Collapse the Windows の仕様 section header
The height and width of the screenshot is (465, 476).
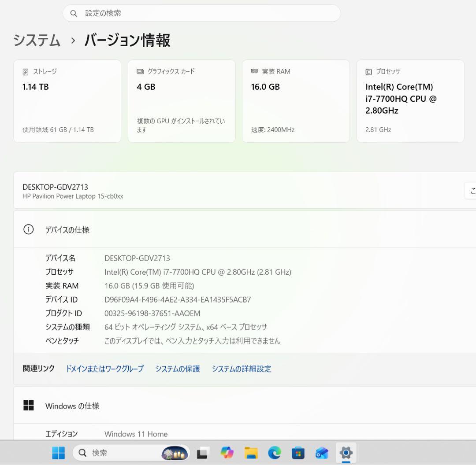click(245, 405)
